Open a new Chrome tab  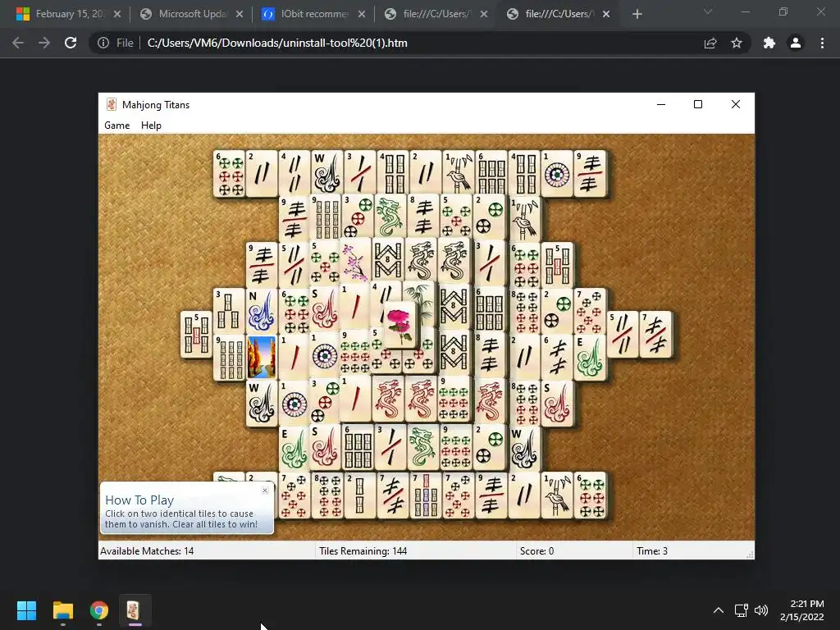point(637,15)
